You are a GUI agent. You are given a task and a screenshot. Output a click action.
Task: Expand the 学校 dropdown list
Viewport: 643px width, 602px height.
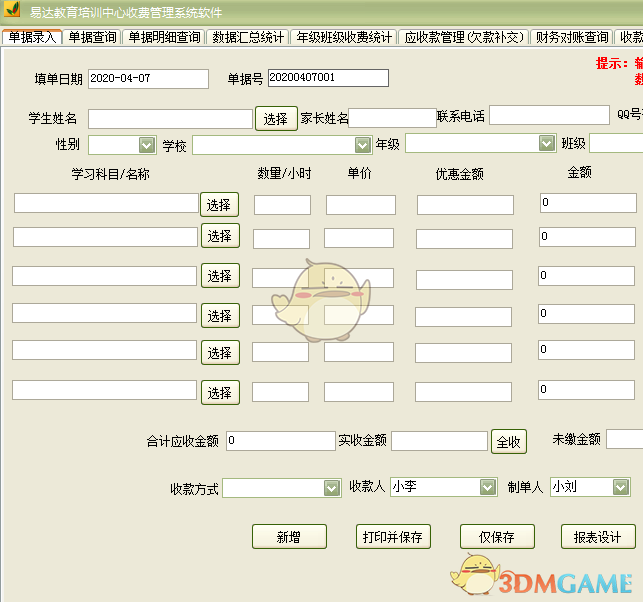coord(282,145)
